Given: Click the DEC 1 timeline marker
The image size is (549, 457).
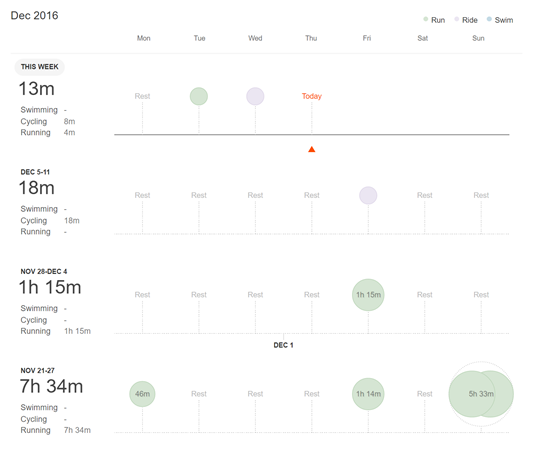Looking at the screenshot, I should point(283,345).
